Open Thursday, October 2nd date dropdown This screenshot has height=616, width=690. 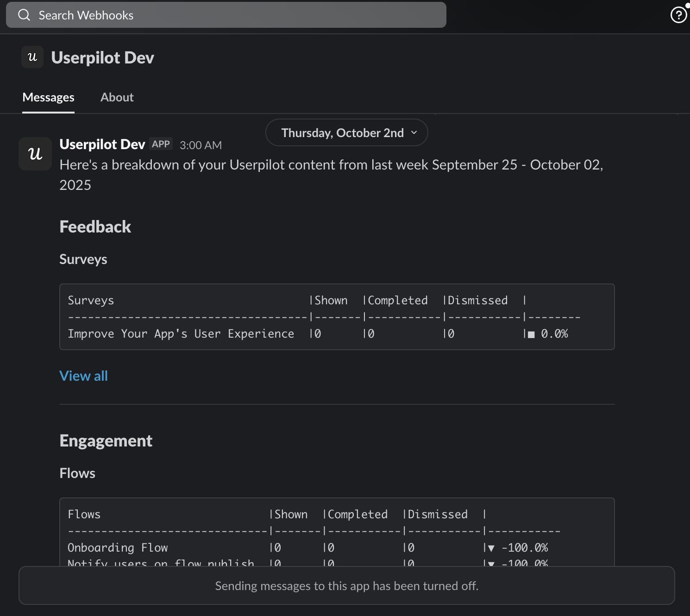346,133
